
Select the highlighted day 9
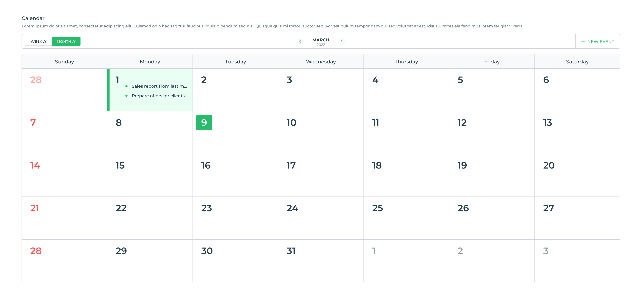tap(204, 123)
